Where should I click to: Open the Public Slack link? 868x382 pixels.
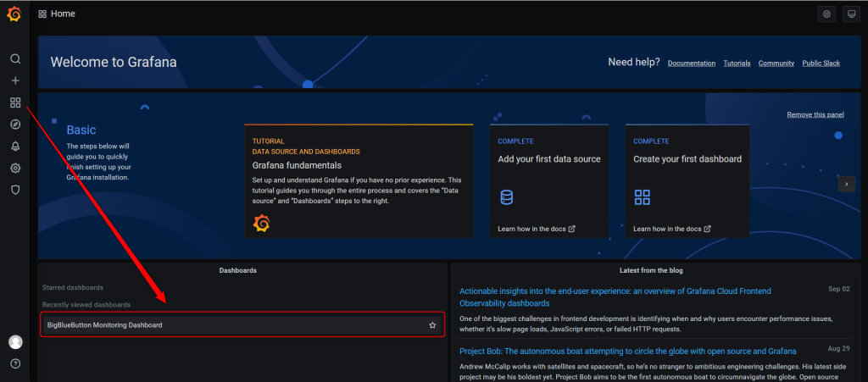click(821, 63)
